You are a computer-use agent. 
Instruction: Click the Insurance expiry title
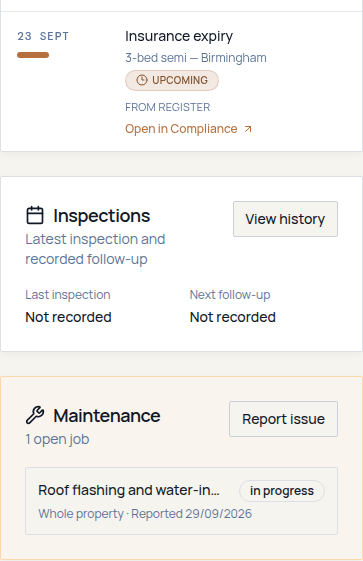179,36
